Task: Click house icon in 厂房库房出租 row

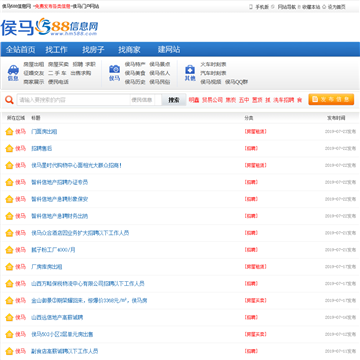Action: (9, 267)
